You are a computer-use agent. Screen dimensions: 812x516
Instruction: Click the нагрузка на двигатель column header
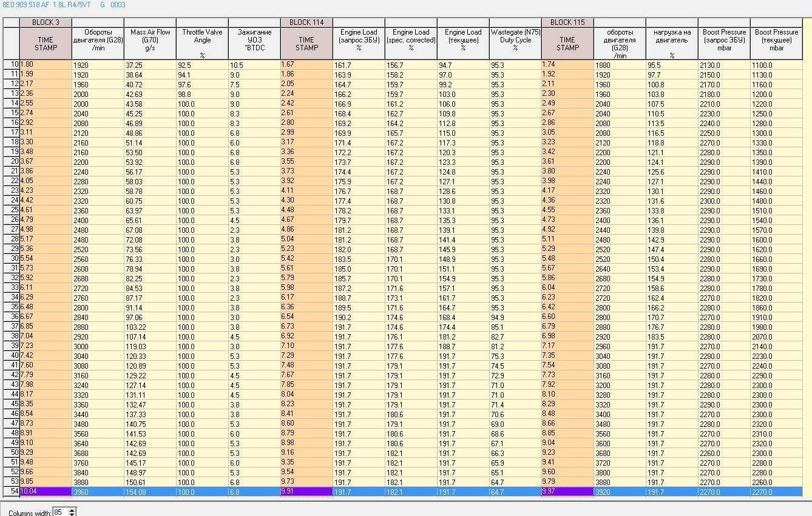point(672,43)
